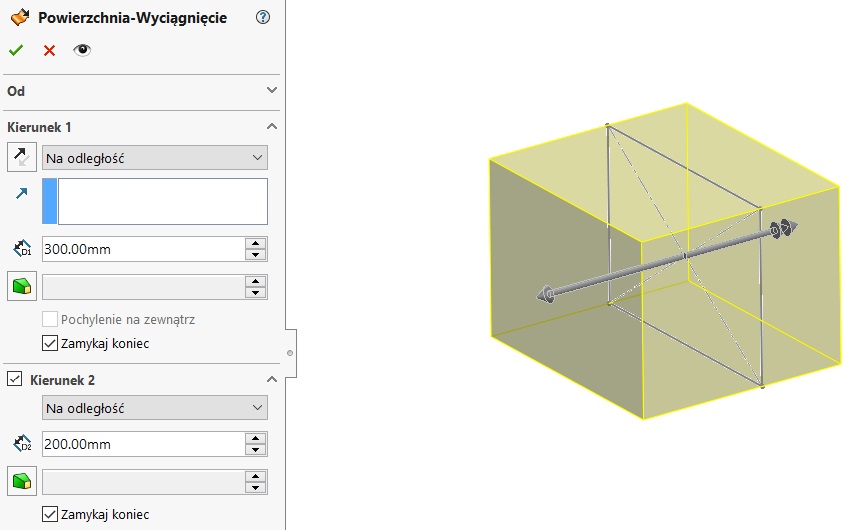Collapse the Kierunek 1 section
Image resolution: width=866 pixels, height=530 pixels.
tap(271, 127)
